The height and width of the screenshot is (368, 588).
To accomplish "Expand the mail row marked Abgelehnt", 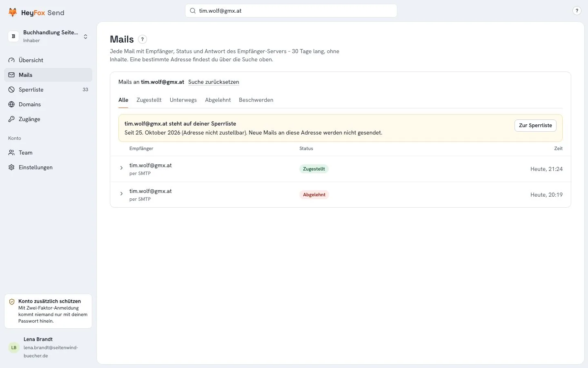I will pyautogui.click(x=121, y=194).
